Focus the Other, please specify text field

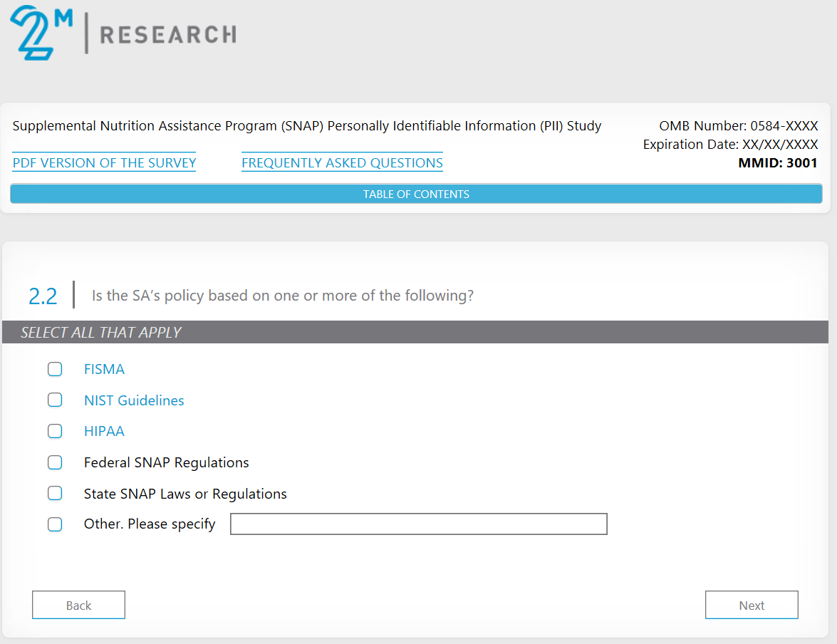click(x=418, y=524)
